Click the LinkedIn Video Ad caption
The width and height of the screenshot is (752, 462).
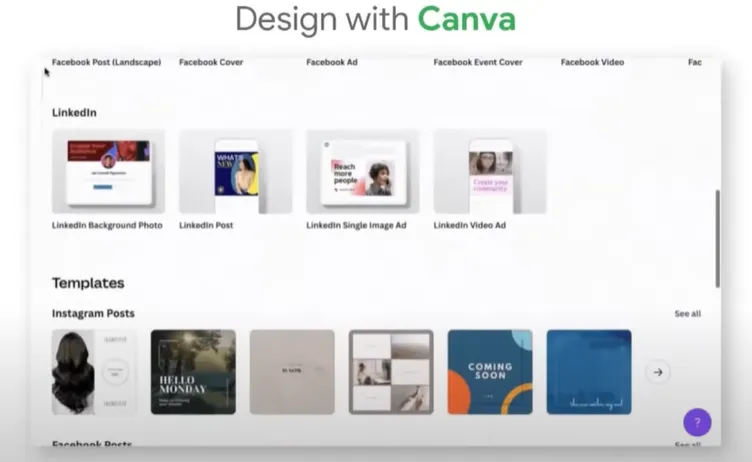[470, 225]
